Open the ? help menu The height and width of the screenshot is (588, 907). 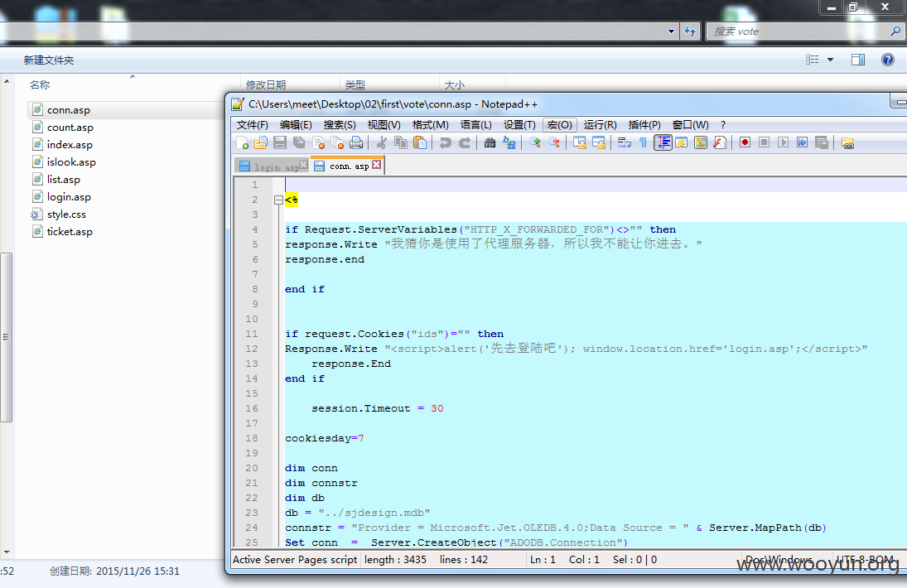(x=723, y=125)
